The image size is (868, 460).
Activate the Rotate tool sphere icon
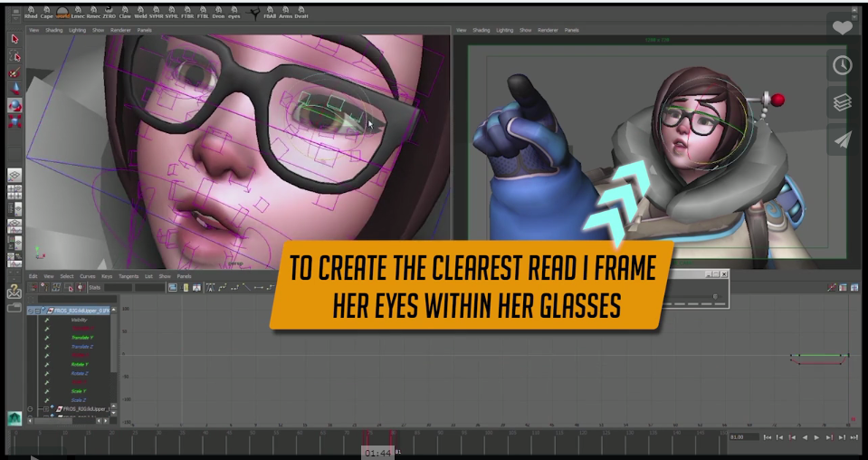[15, 105]
